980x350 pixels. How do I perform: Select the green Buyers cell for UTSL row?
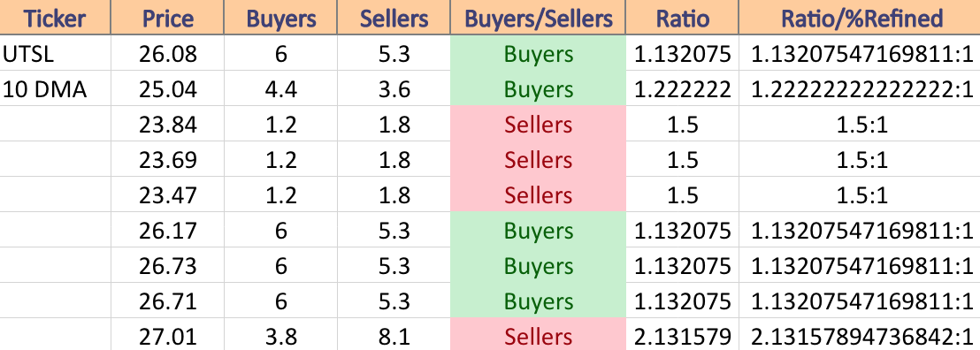tap(538, 53)
